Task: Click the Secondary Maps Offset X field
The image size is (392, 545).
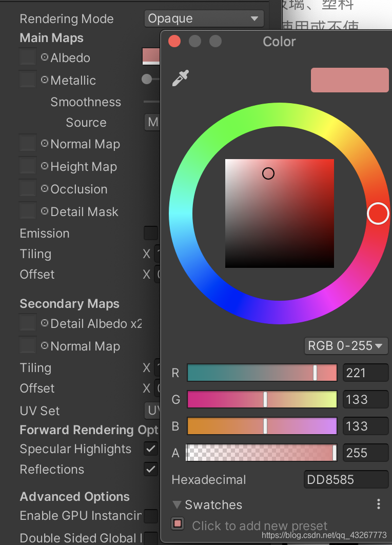Action: click(x=158, y=388)
